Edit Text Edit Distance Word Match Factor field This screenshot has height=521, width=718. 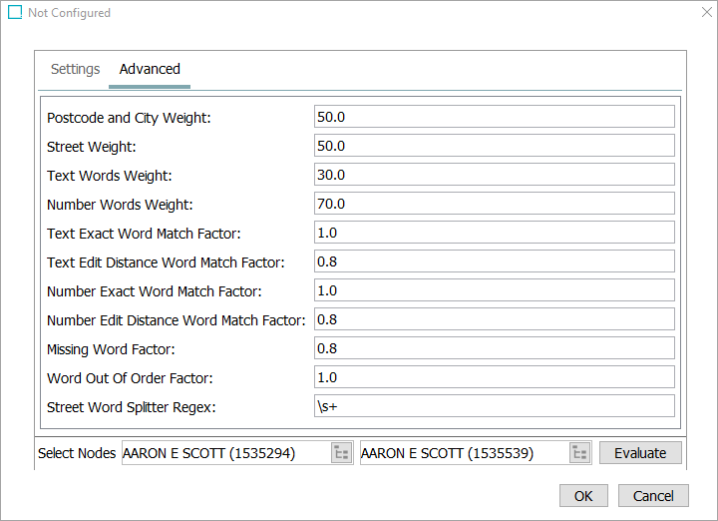pyautogui.click(x=494, y=261)
